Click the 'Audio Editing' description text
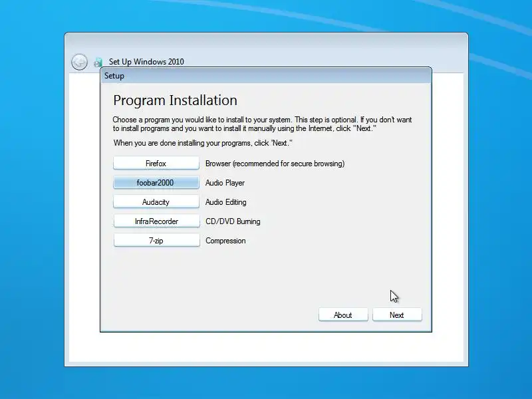 point(226,202)
